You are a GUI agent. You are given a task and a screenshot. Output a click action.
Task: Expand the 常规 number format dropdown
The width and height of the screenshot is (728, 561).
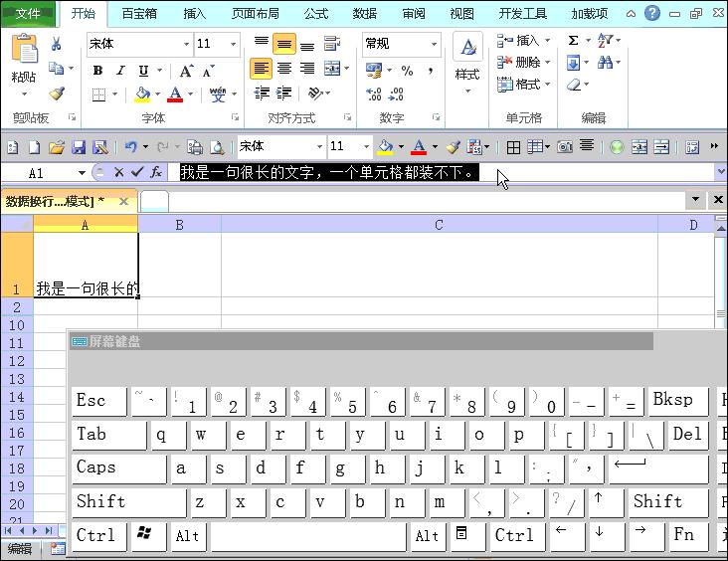click(x=434, y=45)
